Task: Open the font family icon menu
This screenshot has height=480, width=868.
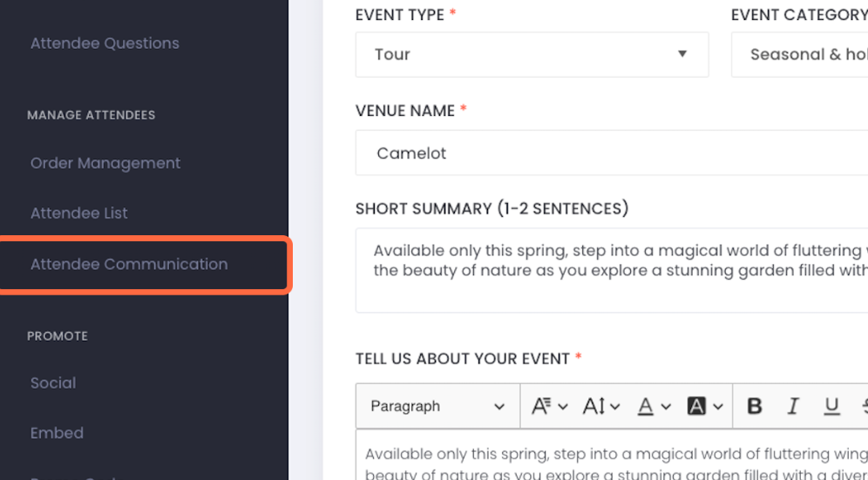Action: coord(549,406)
